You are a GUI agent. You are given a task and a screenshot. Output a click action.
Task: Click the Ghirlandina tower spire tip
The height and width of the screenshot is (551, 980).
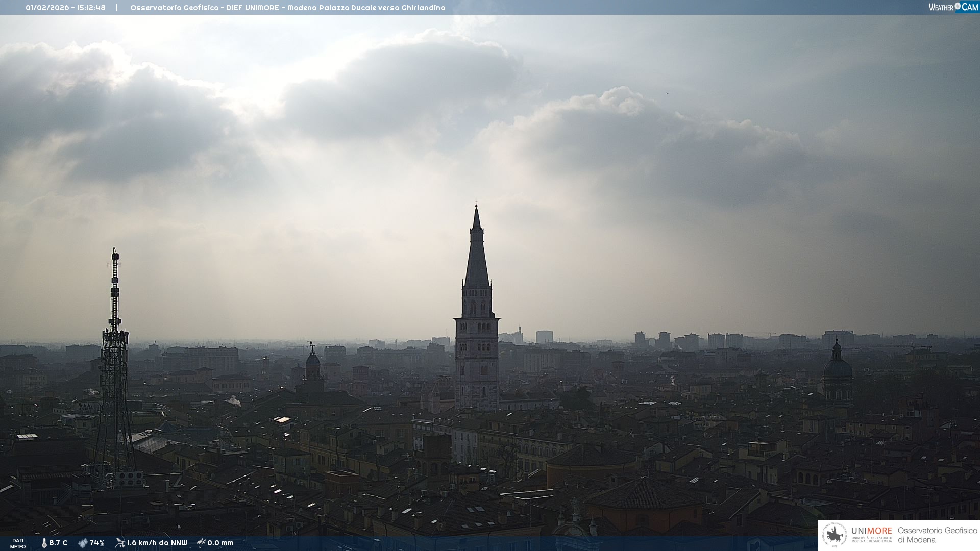click(476, 207)
